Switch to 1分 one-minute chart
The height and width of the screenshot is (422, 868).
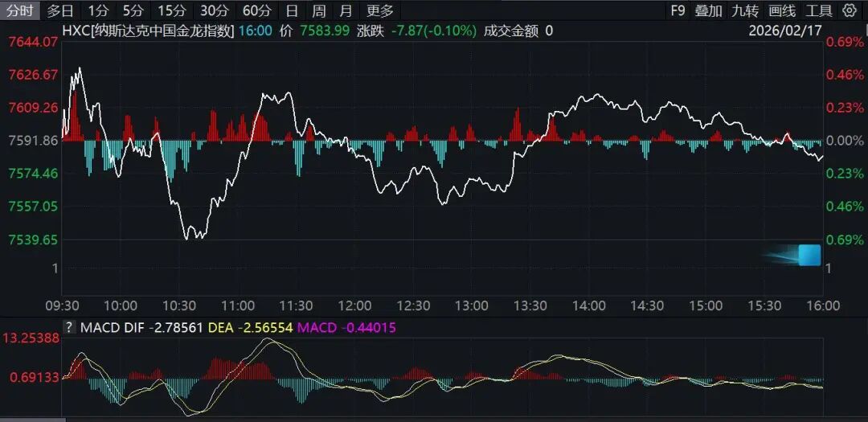click(98, 10)
